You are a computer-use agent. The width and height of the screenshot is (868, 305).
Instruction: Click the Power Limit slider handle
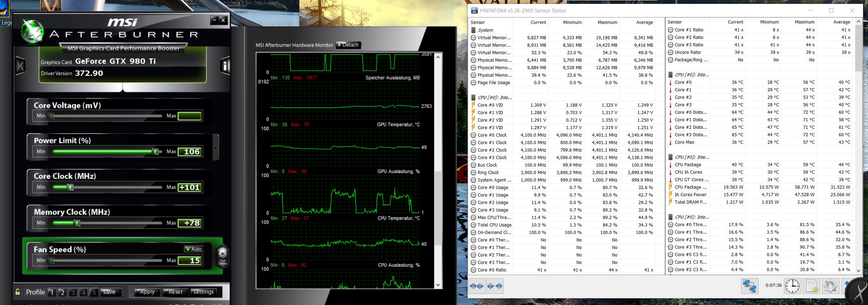[x=155, y=151]
